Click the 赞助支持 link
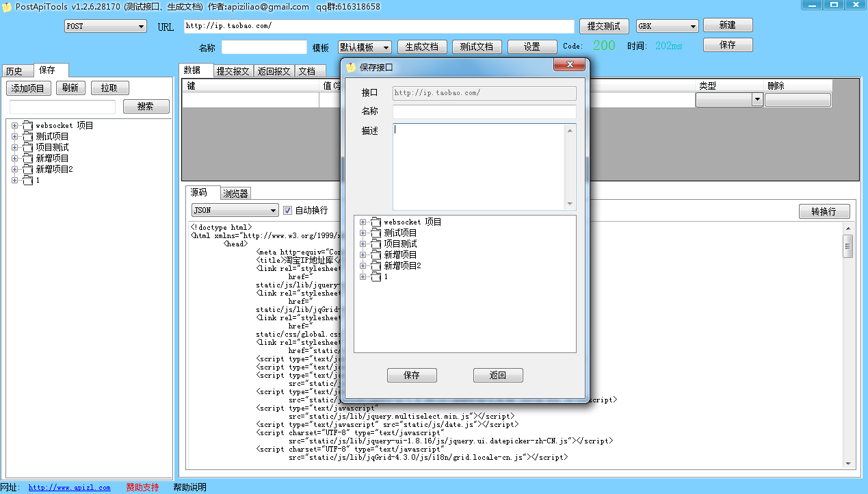 [x=142, y=487]
